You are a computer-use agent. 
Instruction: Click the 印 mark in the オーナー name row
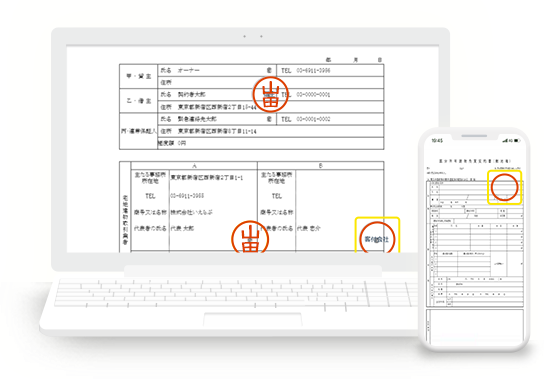pyautogui.click(x=269, y=70)
